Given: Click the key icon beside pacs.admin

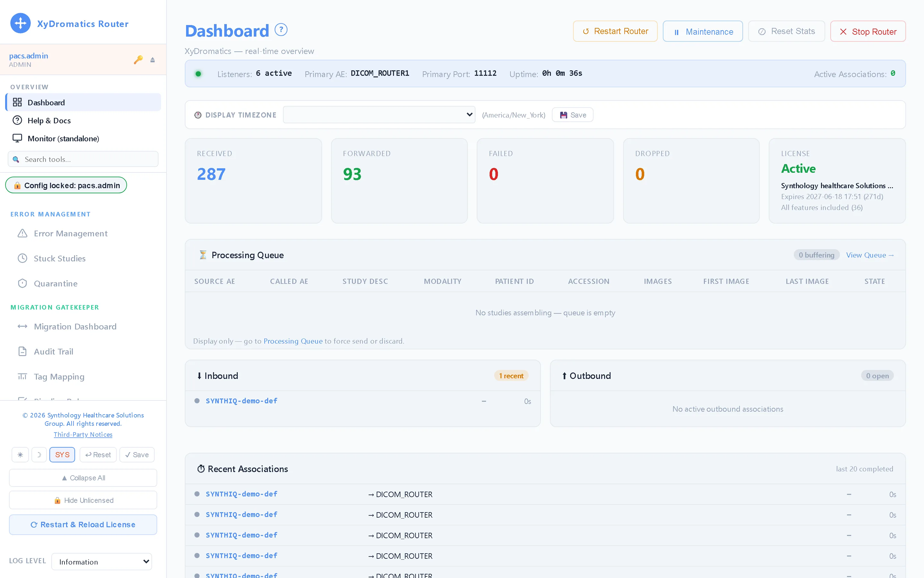Looking at the screenshot, I should click(x=138, y=60).
